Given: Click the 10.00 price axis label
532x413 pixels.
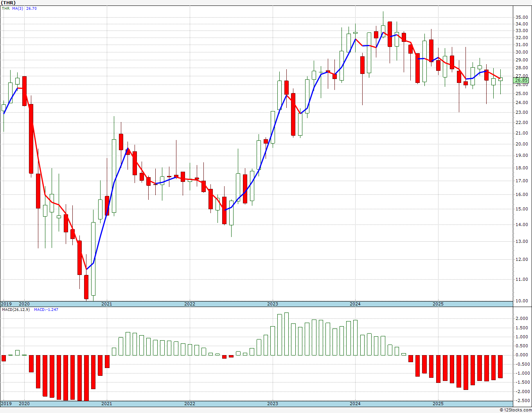Looking at the screenshot, I should [521, 301].
